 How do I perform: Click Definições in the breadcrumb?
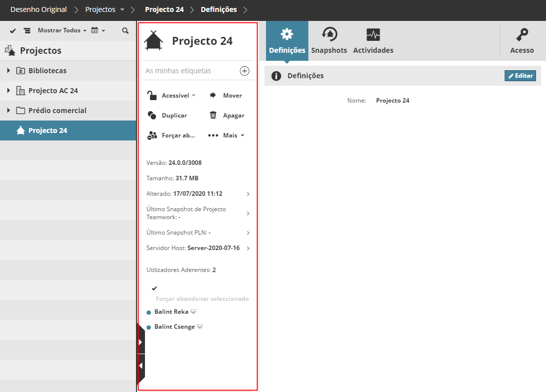[x=219, y=9]
